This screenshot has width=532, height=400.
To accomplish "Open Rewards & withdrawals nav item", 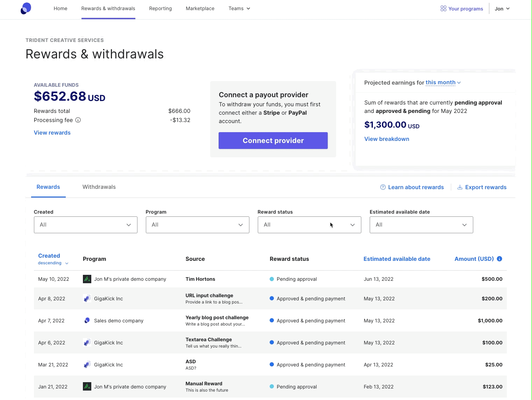I will click(108, 8).
